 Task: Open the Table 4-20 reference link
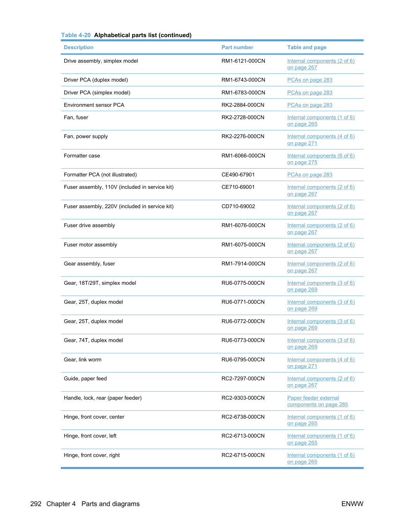pyautogui.click(x=76, y=35)
